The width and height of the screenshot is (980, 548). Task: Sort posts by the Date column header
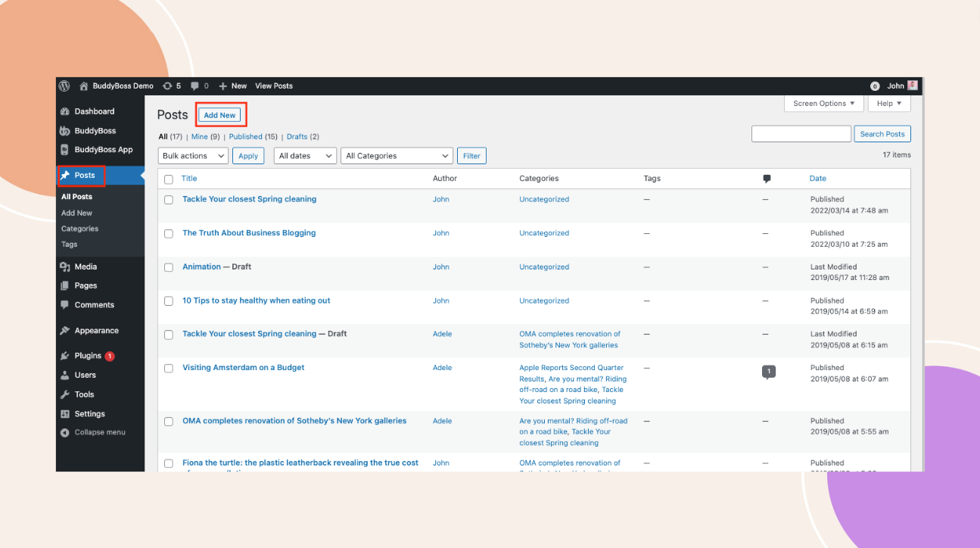817,179
